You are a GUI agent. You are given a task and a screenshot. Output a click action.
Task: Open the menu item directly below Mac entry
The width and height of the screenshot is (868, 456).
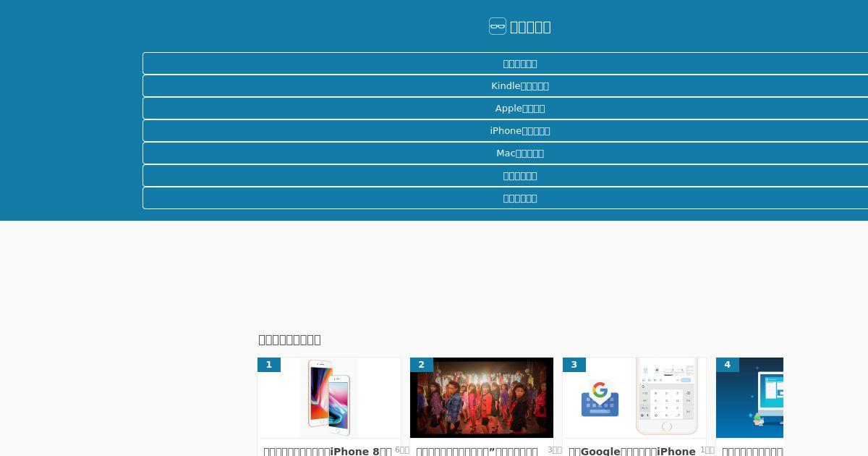(520, 176)
